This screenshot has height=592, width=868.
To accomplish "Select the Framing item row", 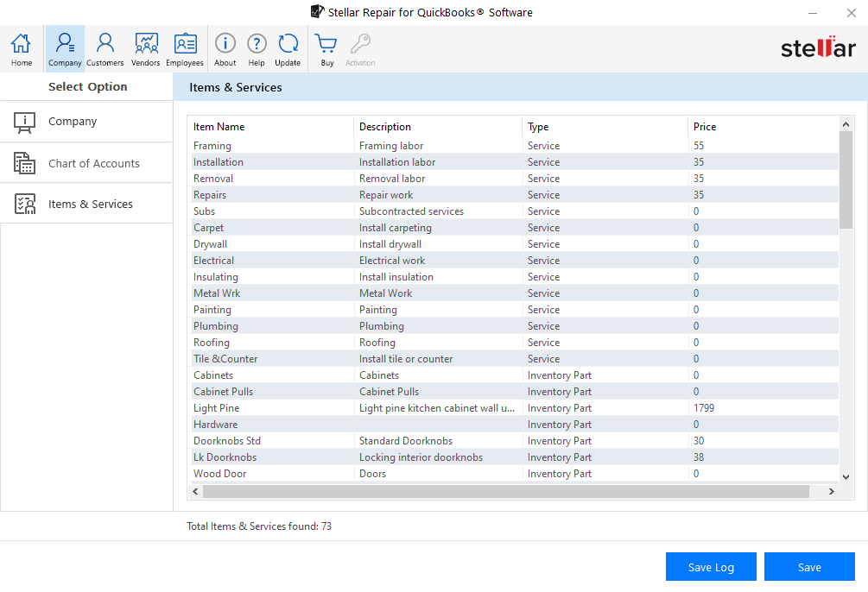I will tap(513, 146).
